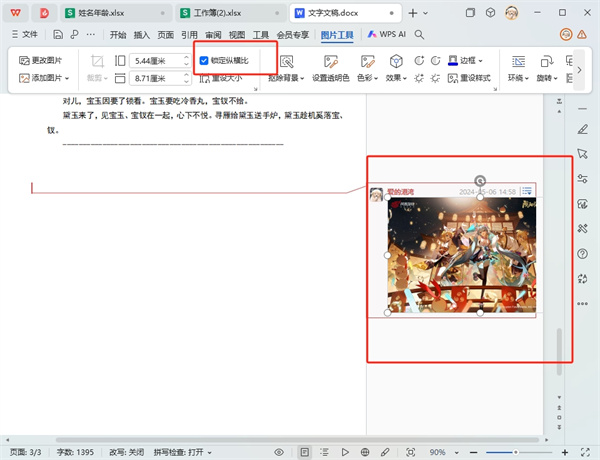Open the settings sliders icon in sidebar
Image resolution: width=600 pixels, height=460 pixels.
tap(582, 178)
